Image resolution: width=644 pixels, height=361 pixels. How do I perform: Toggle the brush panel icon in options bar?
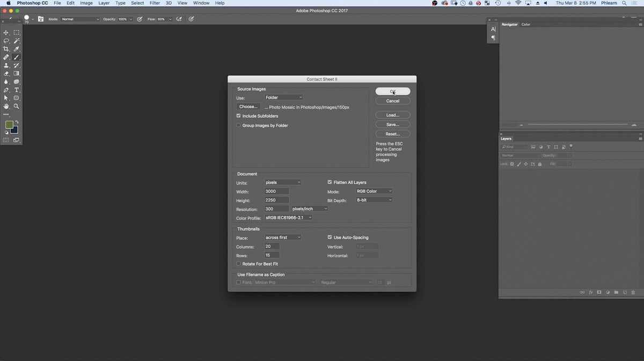(41, 19)
